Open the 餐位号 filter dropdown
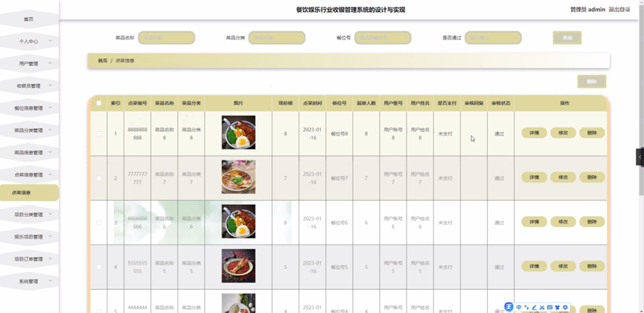 tap(383, 38)
